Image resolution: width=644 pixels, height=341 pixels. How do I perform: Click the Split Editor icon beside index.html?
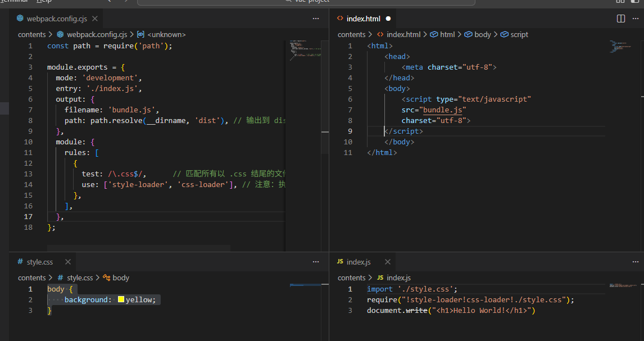[x=621, y=19]
